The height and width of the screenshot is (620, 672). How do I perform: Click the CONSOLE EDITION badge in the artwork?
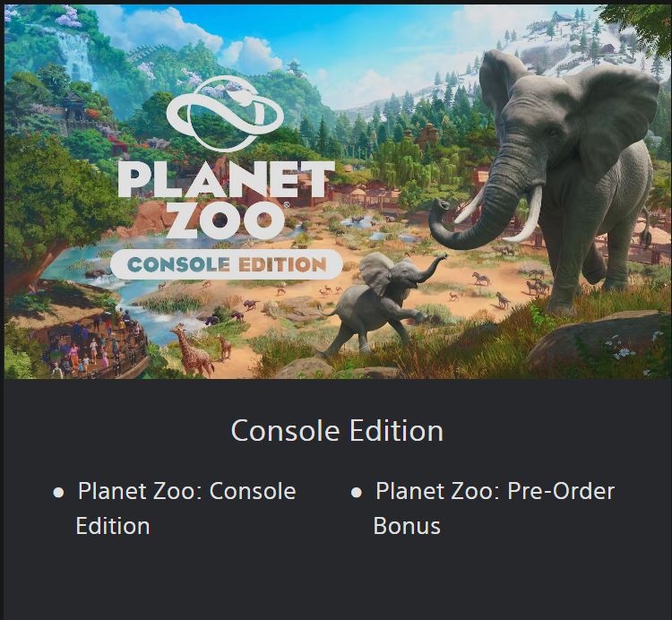[x=226, y=264]
